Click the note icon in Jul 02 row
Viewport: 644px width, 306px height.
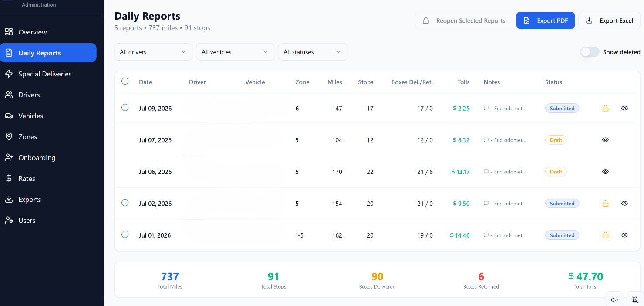coord(486,204)
